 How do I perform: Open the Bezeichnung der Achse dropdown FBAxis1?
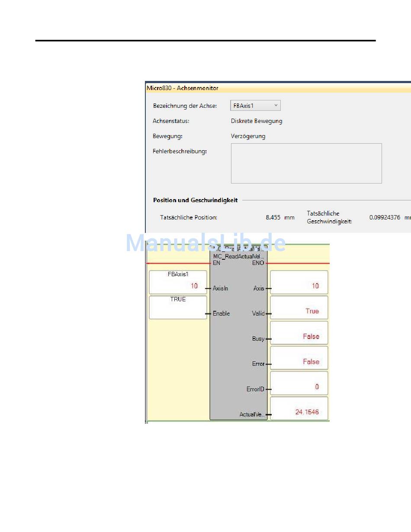coord(256,106)
